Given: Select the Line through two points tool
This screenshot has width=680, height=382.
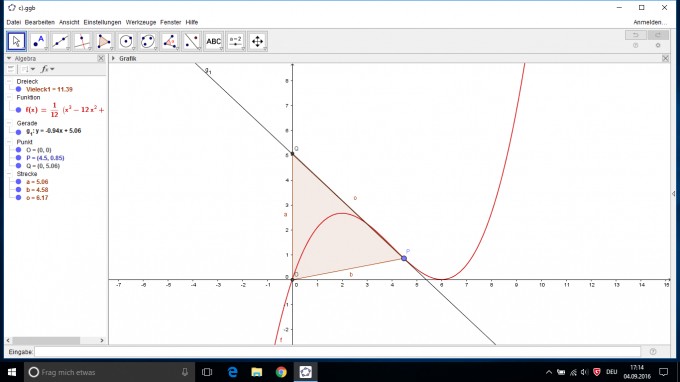Looking at the screenshot, I should [60, 42].
